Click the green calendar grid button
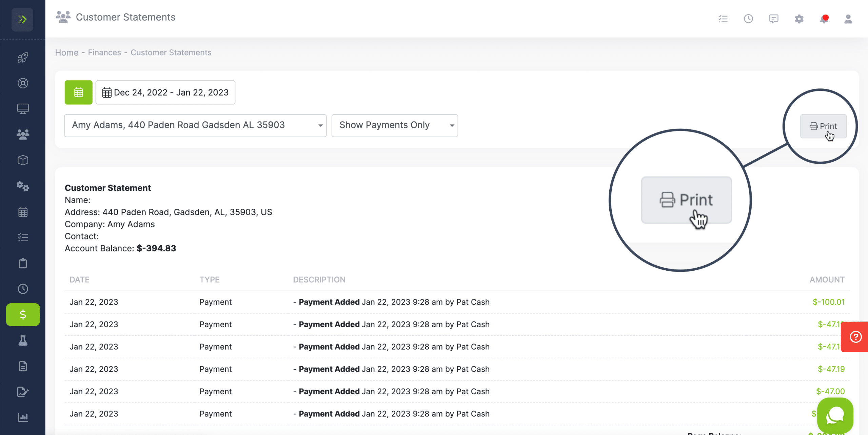This screenshot has width=868, height=435. [x=78, y=92]
